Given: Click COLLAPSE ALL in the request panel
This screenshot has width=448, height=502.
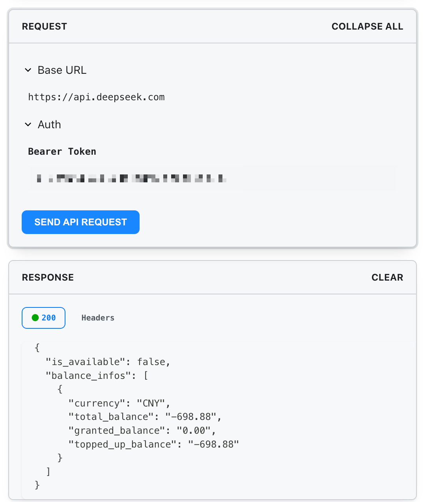Looking at the screenshot, I should (x=367, y=26).
